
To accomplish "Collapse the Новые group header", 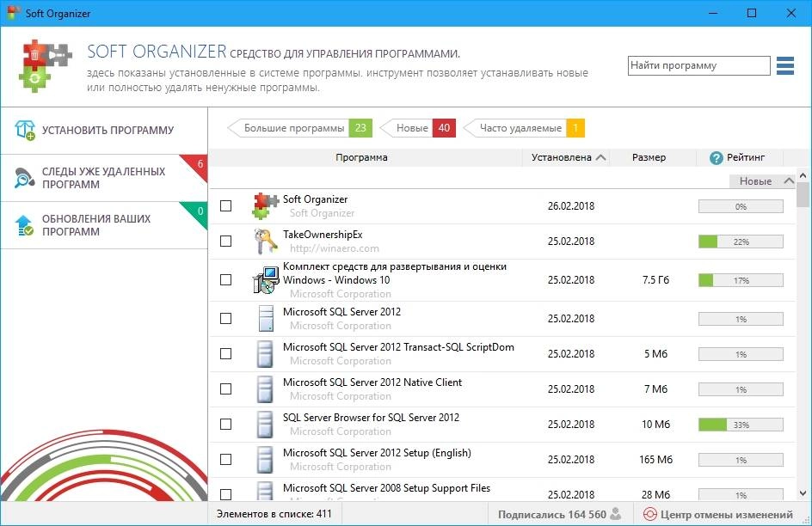I will click(x=762, y=181).
